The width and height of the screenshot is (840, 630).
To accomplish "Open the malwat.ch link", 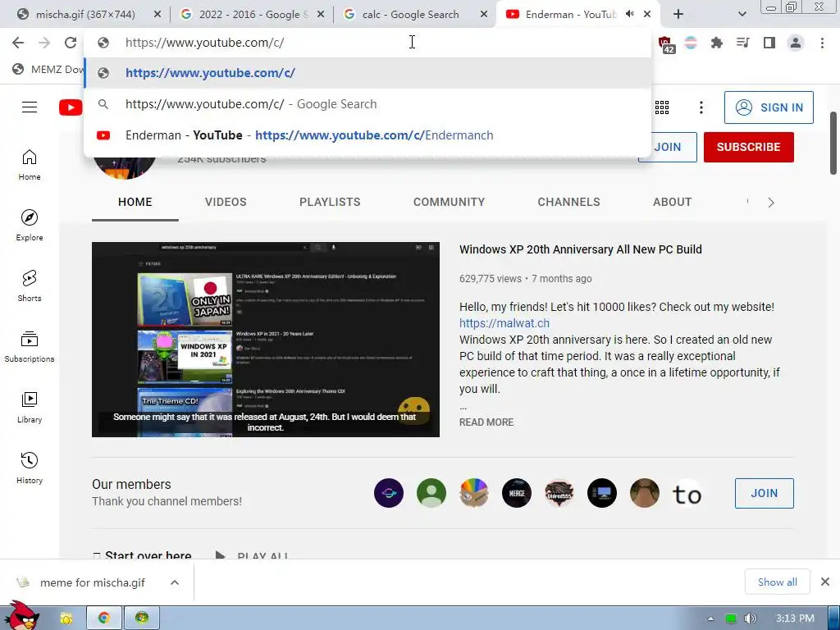I will click(x=504, y=323).
